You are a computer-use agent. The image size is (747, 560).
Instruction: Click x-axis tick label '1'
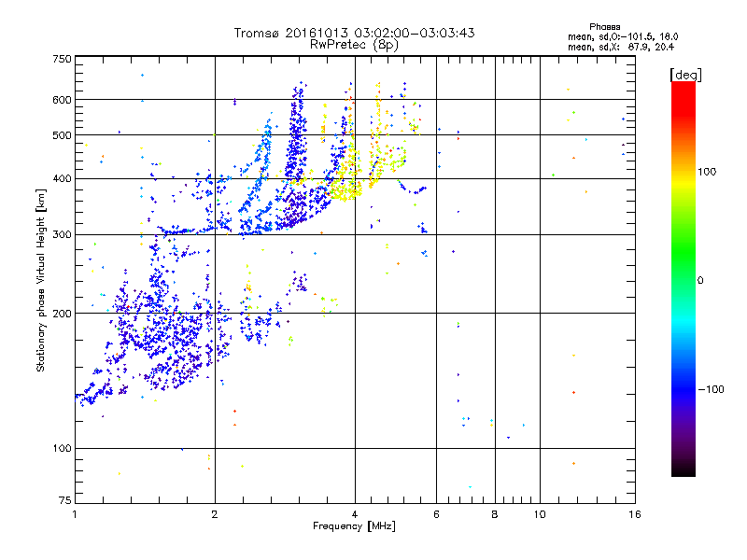(x=75, y=514)
